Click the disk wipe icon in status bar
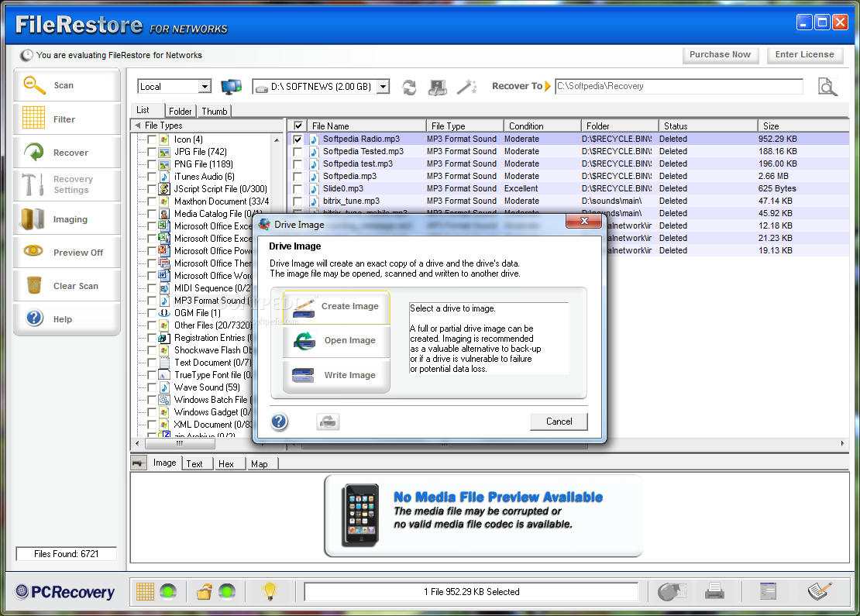860x616 pixels. coord(672,591)
